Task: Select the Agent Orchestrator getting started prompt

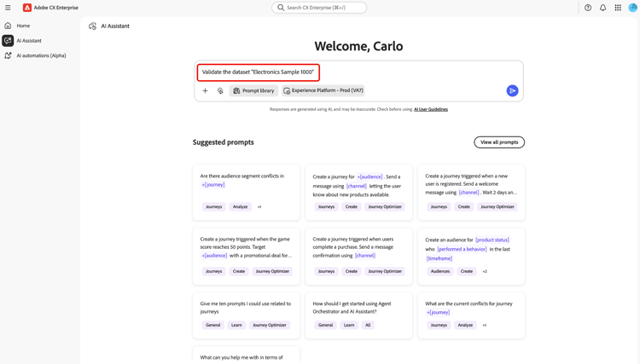Action: pos(358,315)
